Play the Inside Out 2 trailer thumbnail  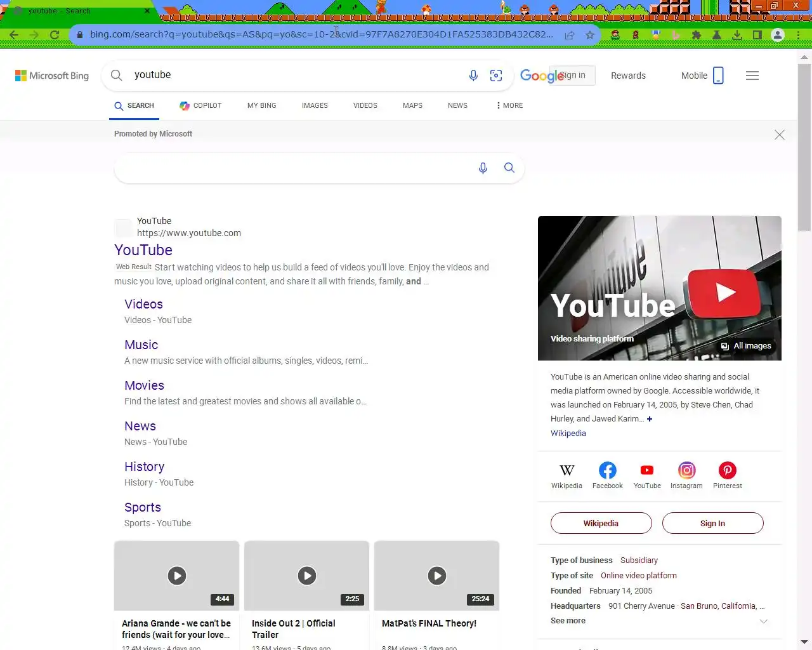[306, 576]
